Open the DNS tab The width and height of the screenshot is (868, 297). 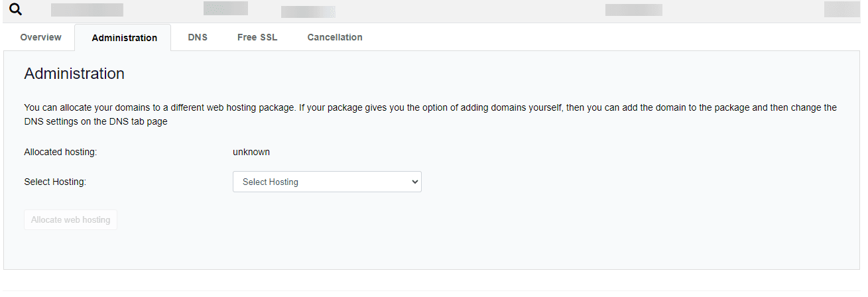coord(198,37)
